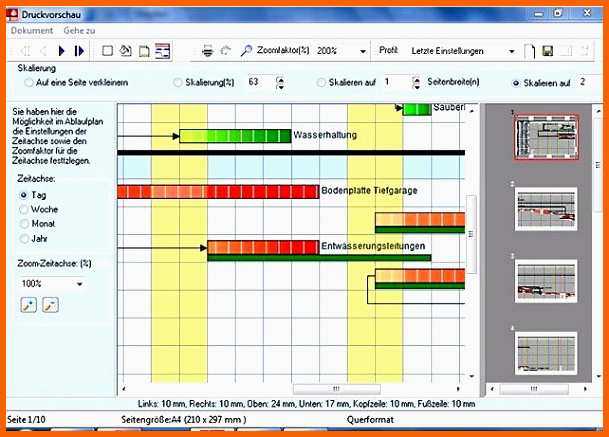609x437 pixels.
Task: Increase the Skalierung percentage stepper
Action: pos(280,79)
